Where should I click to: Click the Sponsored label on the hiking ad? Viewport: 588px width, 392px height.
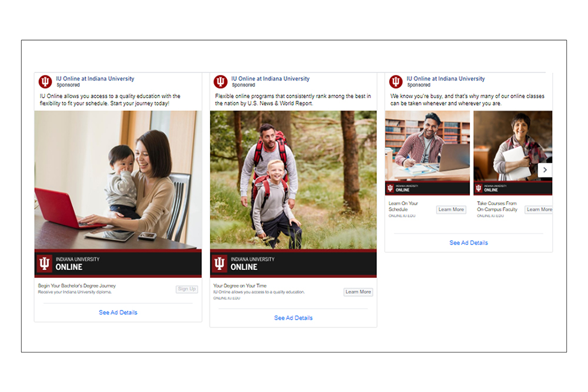click(243, 85)
